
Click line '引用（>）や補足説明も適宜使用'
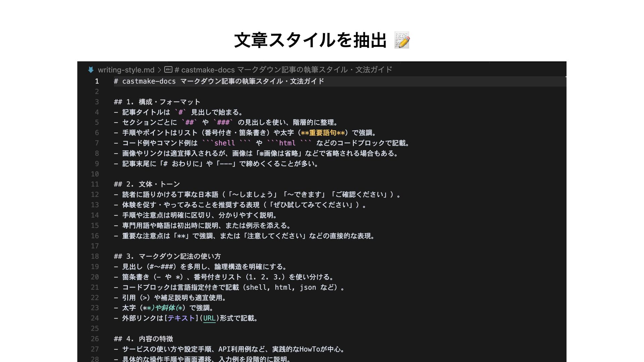click(170, 298)
